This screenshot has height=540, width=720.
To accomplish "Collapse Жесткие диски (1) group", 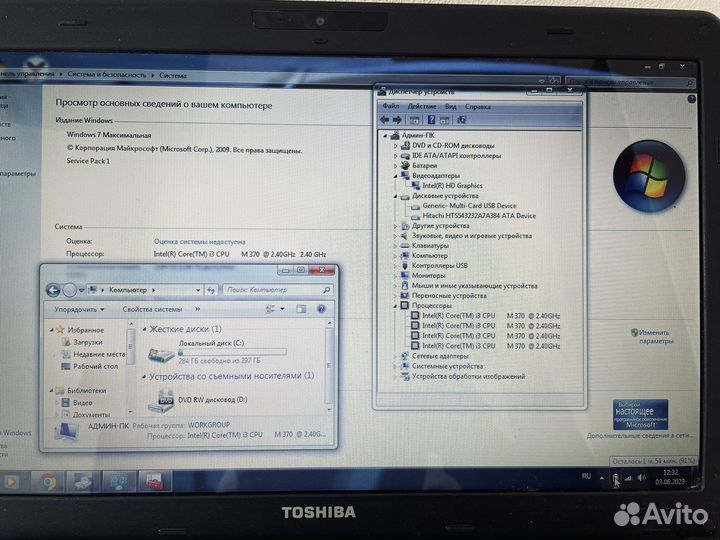I will point(145,329).
